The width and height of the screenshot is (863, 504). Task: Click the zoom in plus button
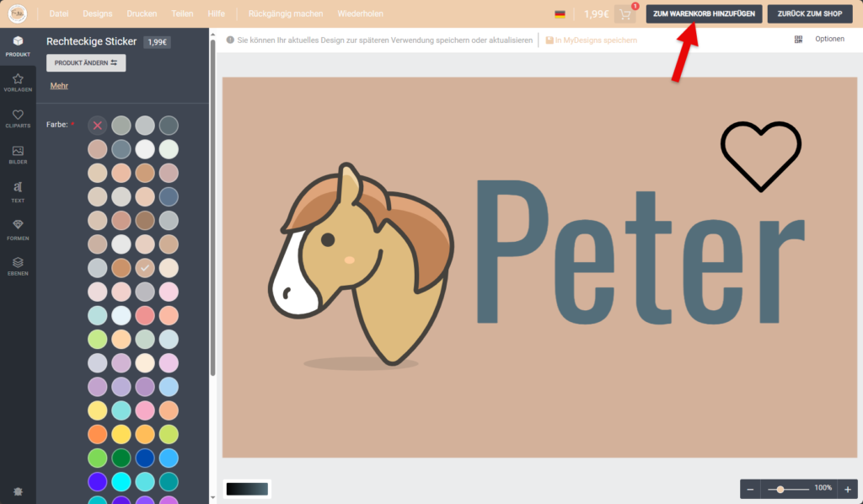(847, 489)
